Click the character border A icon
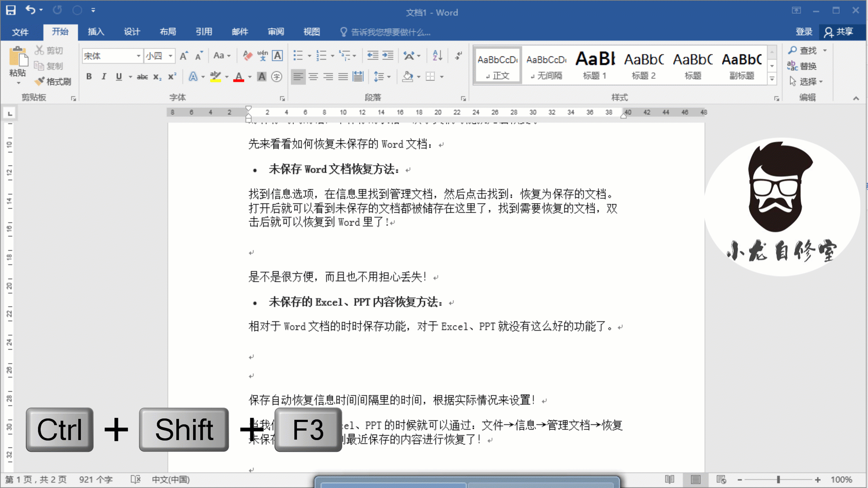This screenshot has height=488, width=868. [278, 56]
